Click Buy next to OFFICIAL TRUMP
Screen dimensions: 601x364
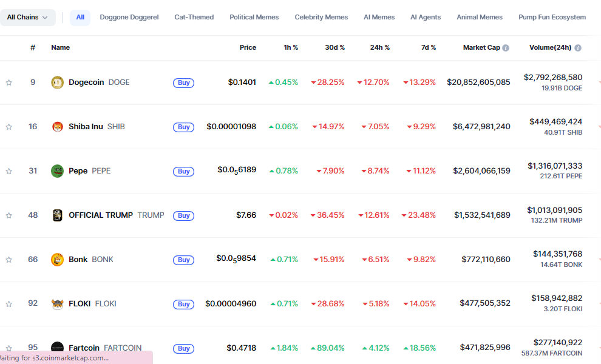click(x=183, y=215)
